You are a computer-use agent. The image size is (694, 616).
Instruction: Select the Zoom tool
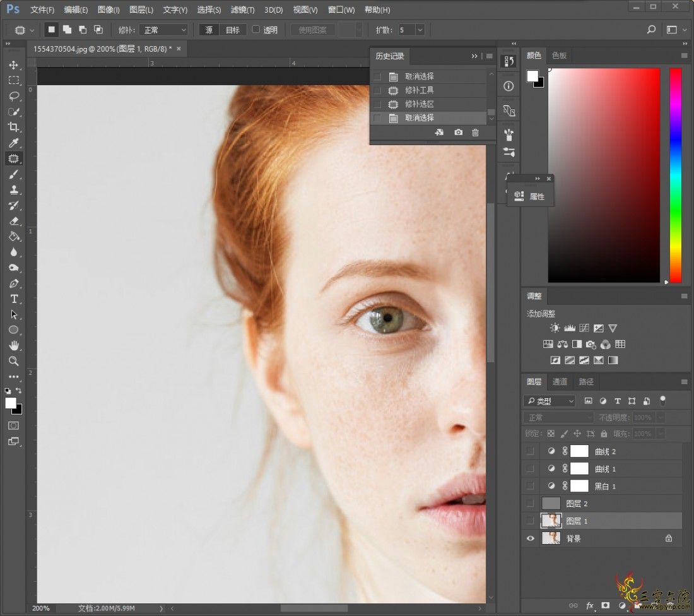pyautogui.click(x=14, y=361)
